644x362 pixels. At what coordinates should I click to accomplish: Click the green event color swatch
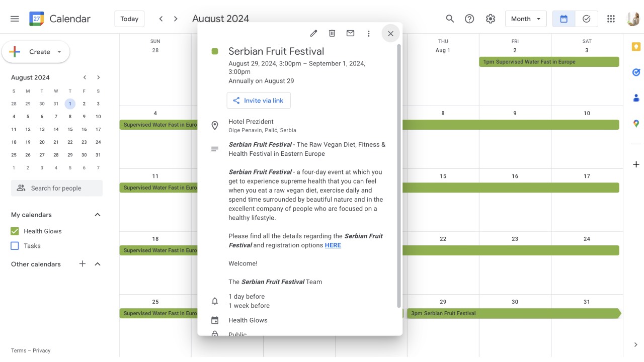click(x=215, y=51)
